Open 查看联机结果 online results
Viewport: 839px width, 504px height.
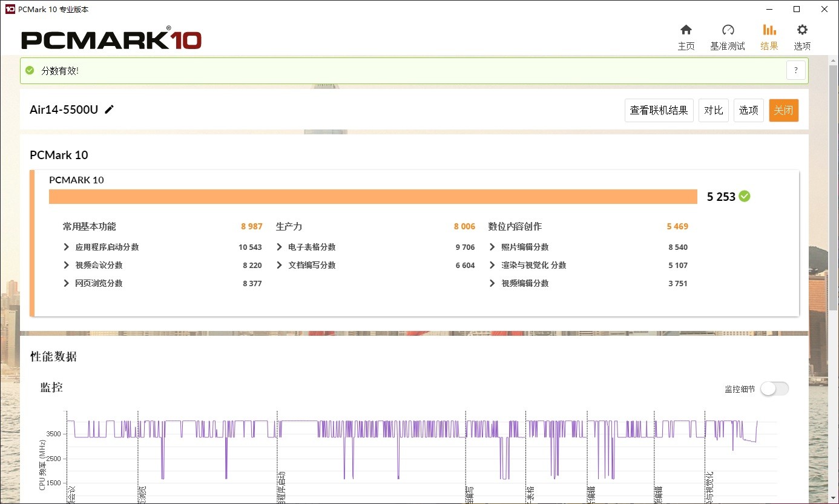tap(659, 110)
